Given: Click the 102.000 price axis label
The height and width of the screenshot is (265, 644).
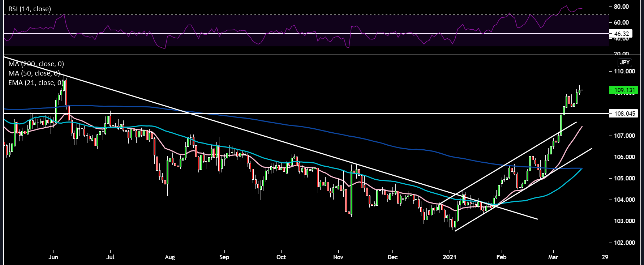Looking at the screenshot, I should [x=624, y=243].
